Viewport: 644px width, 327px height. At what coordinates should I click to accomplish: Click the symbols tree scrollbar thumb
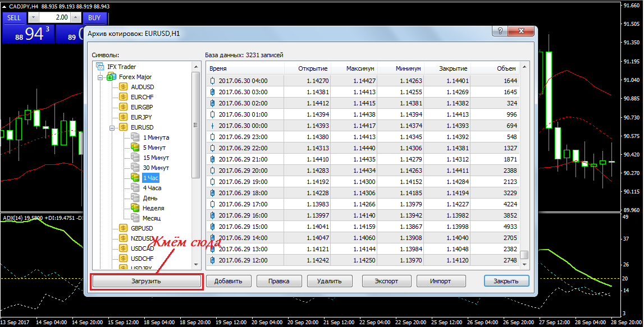click(x=196, y=125)
